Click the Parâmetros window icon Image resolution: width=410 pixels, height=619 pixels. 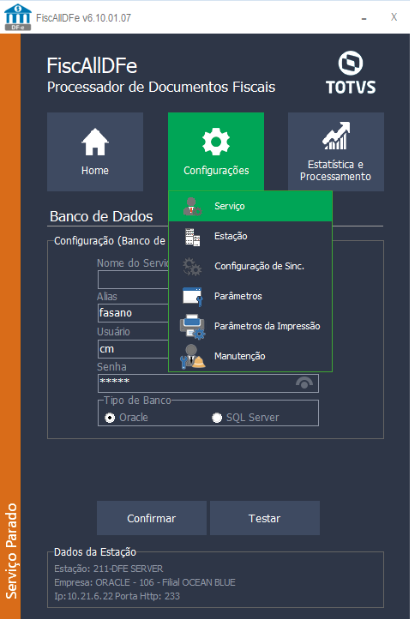[x=193, y=296]
